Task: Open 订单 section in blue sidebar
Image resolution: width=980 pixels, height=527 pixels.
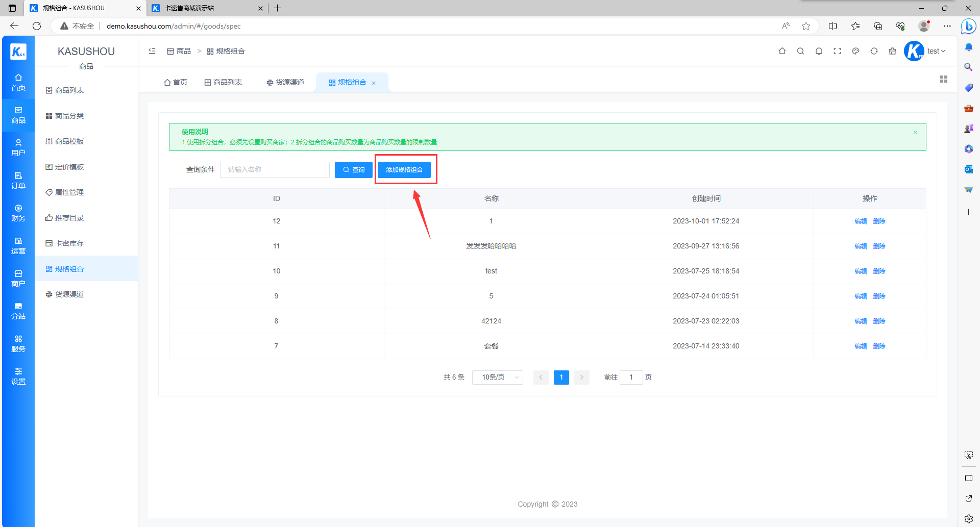Action: pyautogui.click(x=18, y=181)
